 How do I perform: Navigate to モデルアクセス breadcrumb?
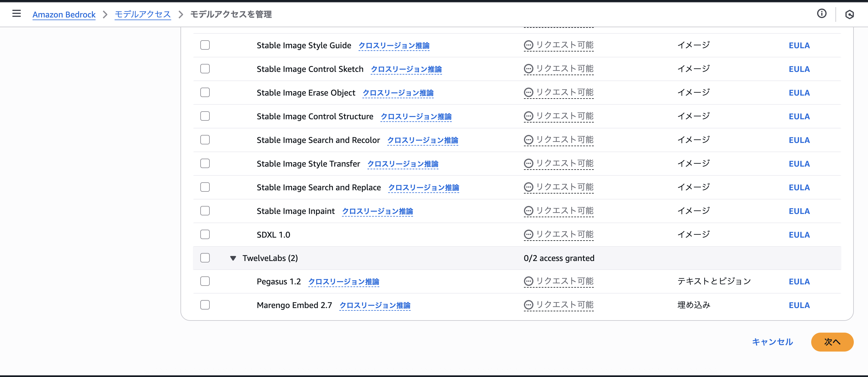[x=143, y=14]
